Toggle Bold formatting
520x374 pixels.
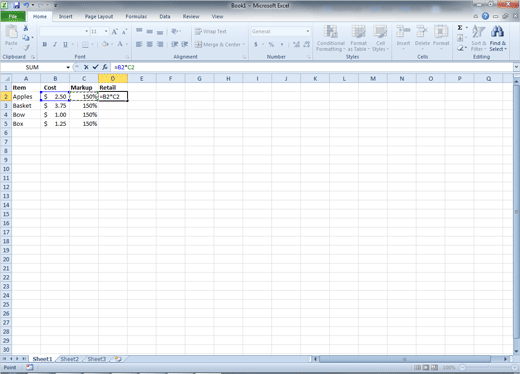pos(44,44)
